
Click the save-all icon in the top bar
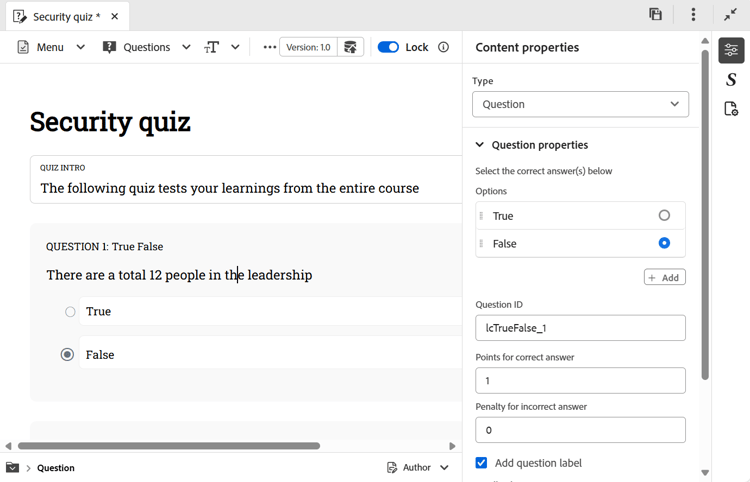[655, 14]
